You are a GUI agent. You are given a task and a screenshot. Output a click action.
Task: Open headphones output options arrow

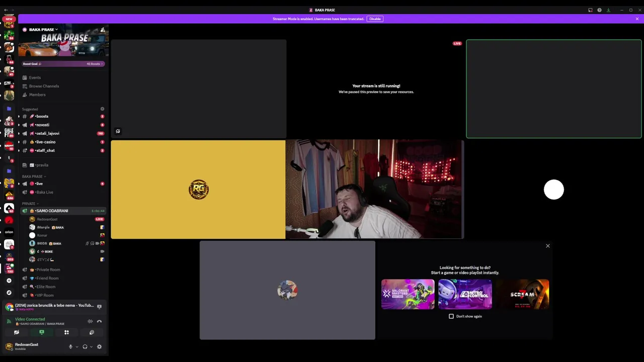pos(91,347)
